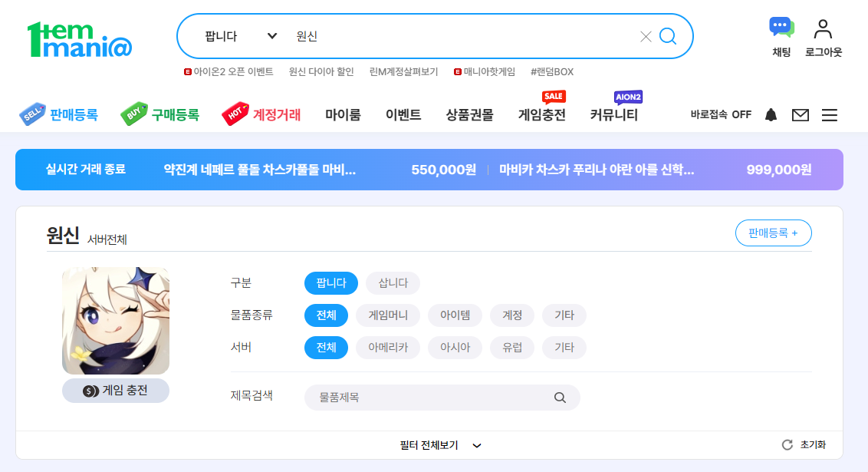Open 상품권몰 menu item
The image size is (868, 472).
point(469,114)
